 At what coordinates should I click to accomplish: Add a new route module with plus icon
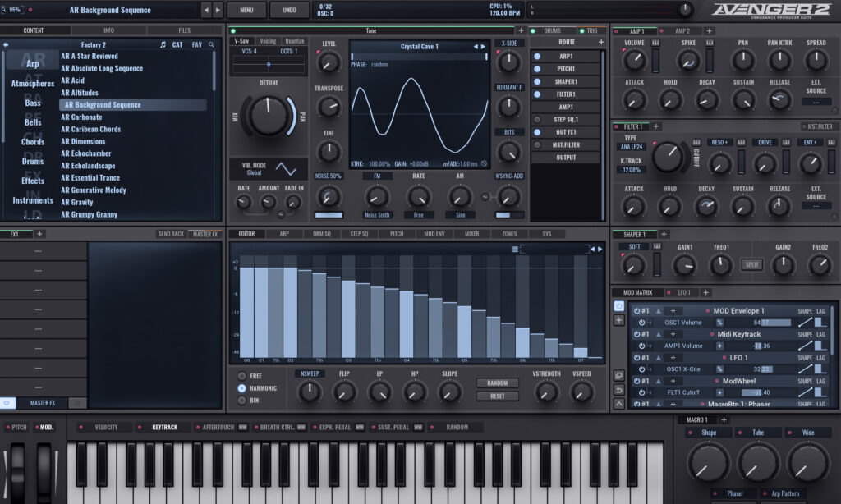pyautogui.click(x=601, y=42)
